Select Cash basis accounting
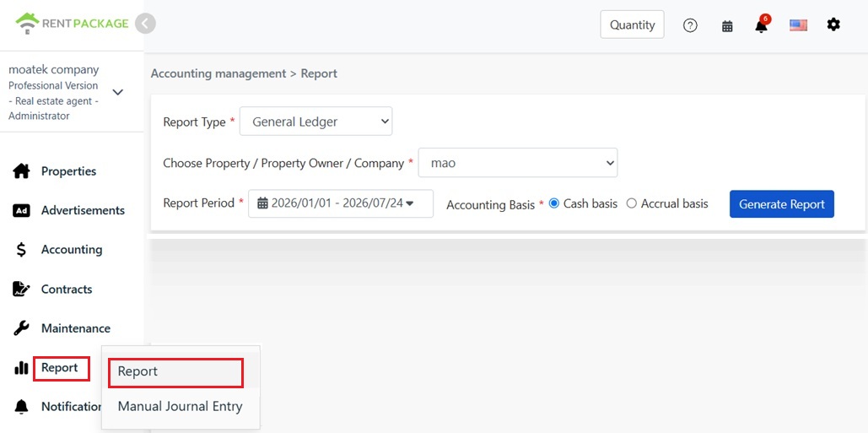The width and height of the screenshot is (868, 433). click(553, 203)
